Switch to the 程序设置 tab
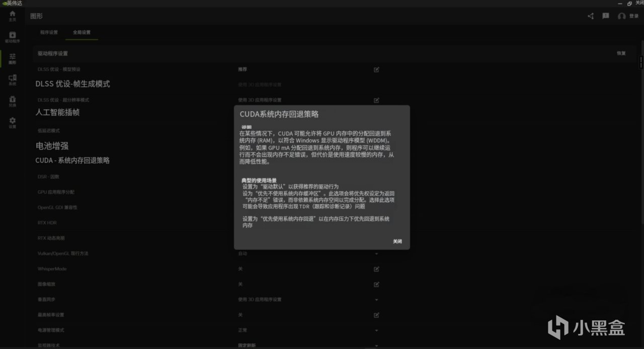 [49, 32]
